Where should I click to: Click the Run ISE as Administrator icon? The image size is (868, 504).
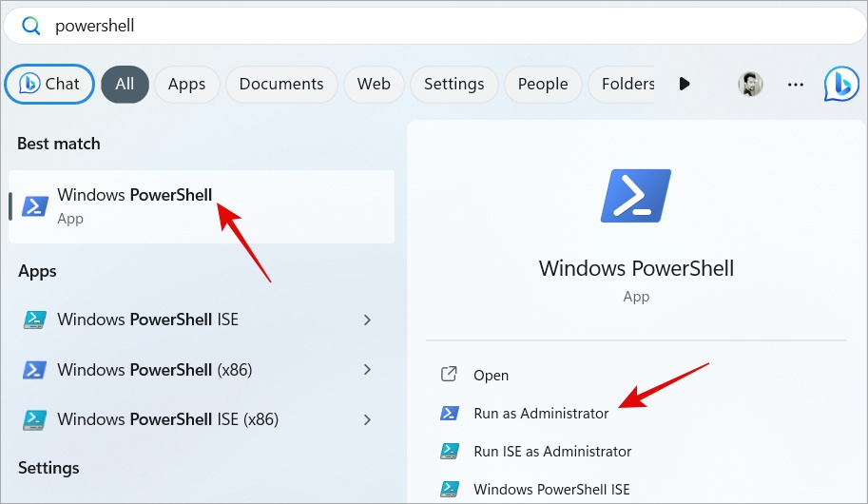pyautogui.click(x=450, y=452)
